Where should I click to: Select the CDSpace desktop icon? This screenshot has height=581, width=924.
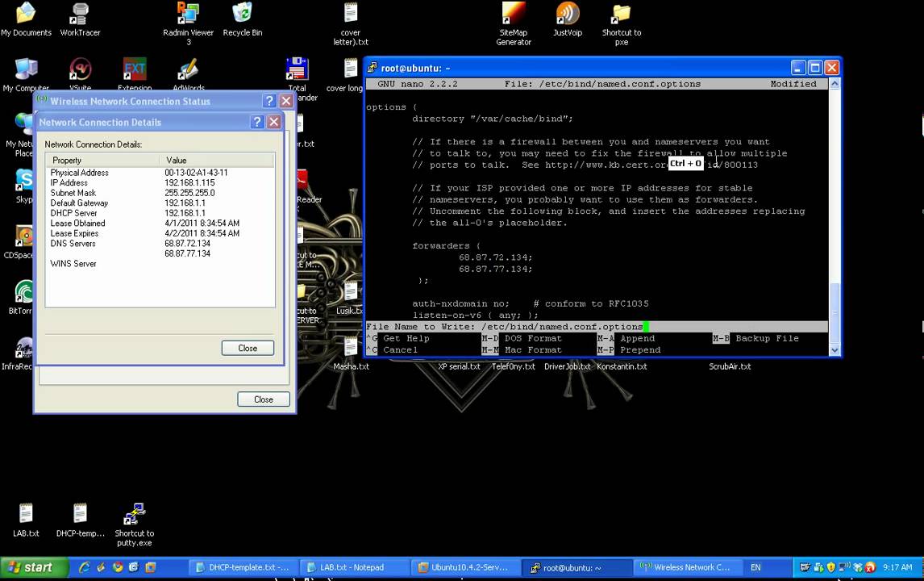point(19,242)
